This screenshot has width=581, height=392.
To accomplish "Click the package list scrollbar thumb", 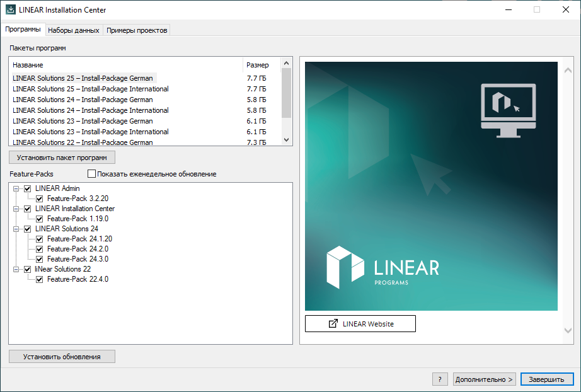I will pos(286,93).
